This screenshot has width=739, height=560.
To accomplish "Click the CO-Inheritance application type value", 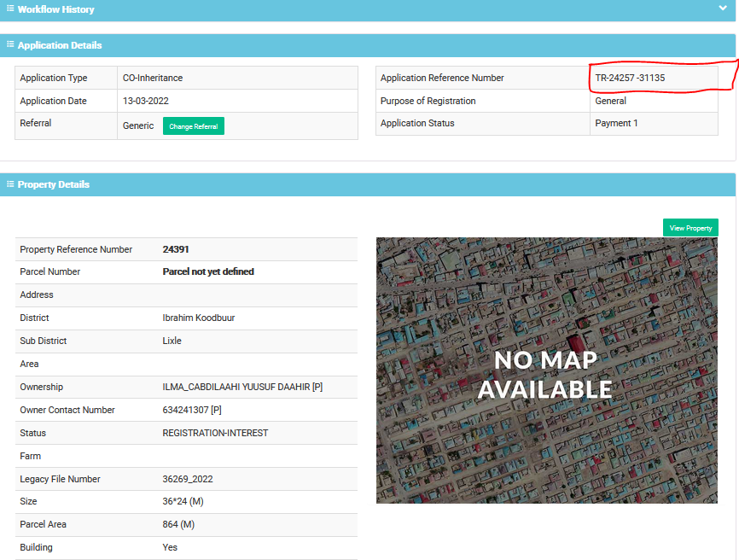I will pyautogui.click(x=153, y=78).
